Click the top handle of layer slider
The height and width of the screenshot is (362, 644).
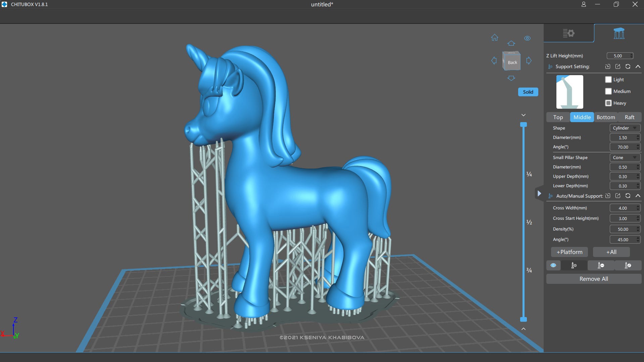523,124
